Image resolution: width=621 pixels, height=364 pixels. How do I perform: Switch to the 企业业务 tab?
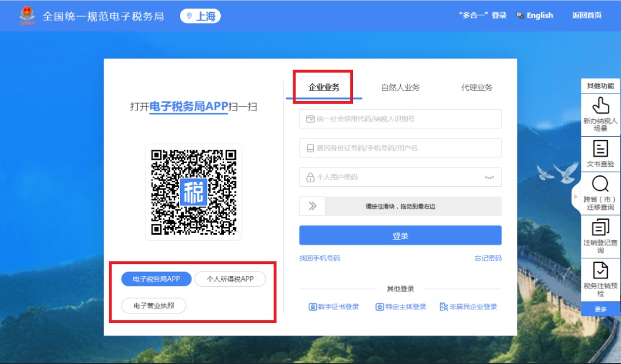pyautogui.click(x=324, y=87)
